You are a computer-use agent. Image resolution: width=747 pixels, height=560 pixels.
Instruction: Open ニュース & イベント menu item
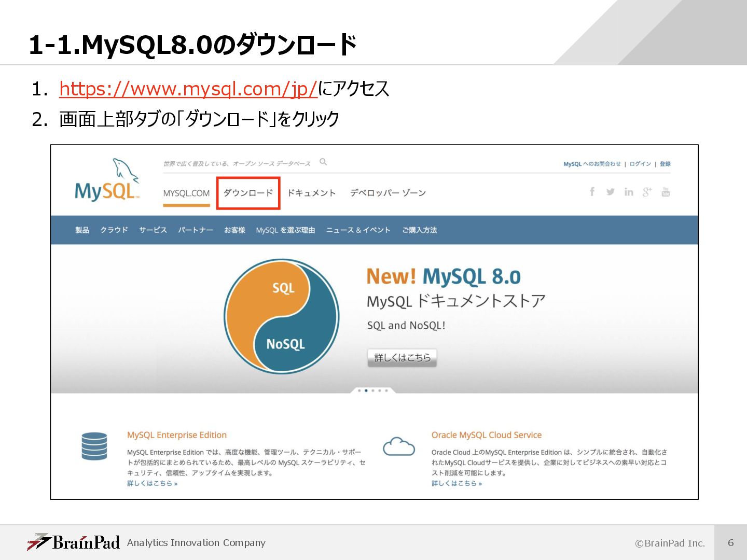pos(358,230)
